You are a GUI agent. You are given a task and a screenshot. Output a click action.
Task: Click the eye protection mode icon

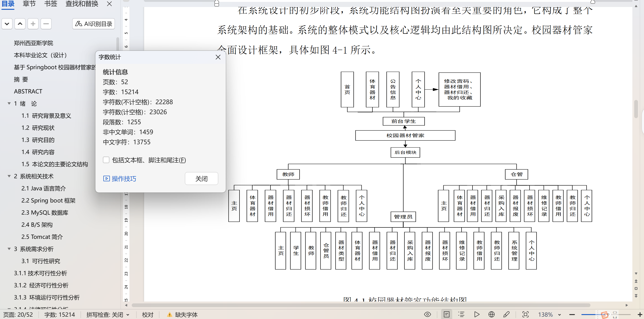428,315
